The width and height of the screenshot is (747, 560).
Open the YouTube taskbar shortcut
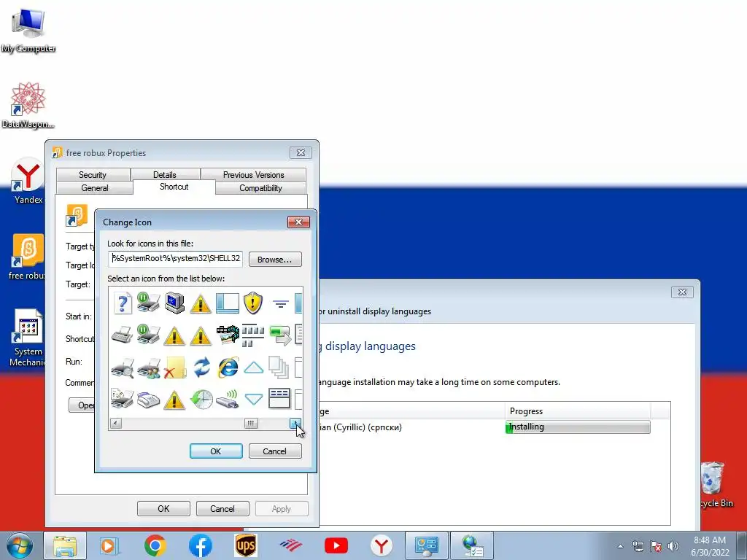[x=336, y=545]
